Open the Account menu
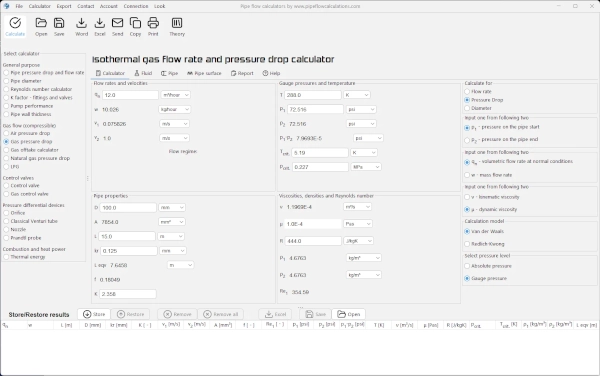This screenshot has width=600, height=376. click(x=109, y=6)
